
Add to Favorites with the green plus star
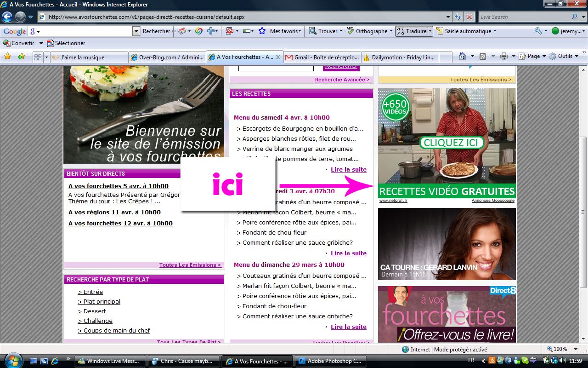(x=21, y=56)
